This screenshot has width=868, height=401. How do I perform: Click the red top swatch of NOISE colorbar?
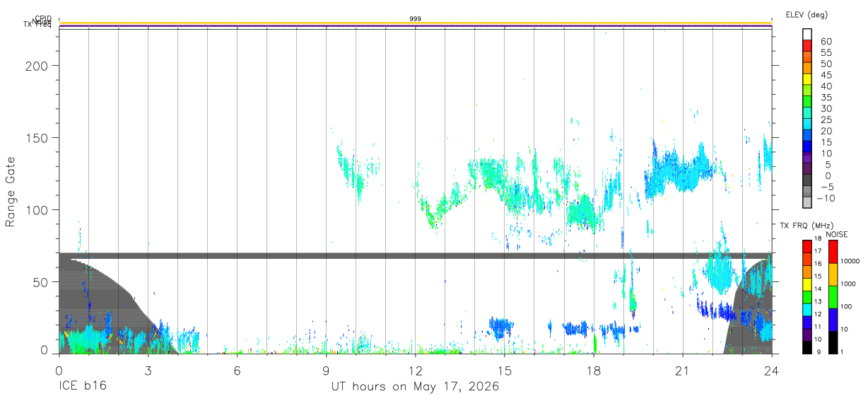click(833, 252)
